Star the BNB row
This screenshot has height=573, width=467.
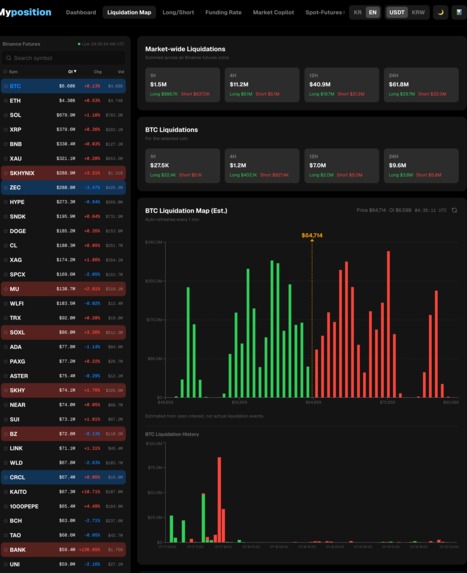[5, 144]
